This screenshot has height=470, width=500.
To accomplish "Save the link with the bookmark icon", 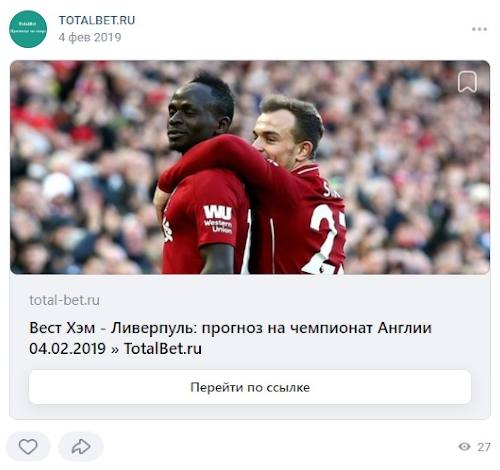I will (467, 82).
